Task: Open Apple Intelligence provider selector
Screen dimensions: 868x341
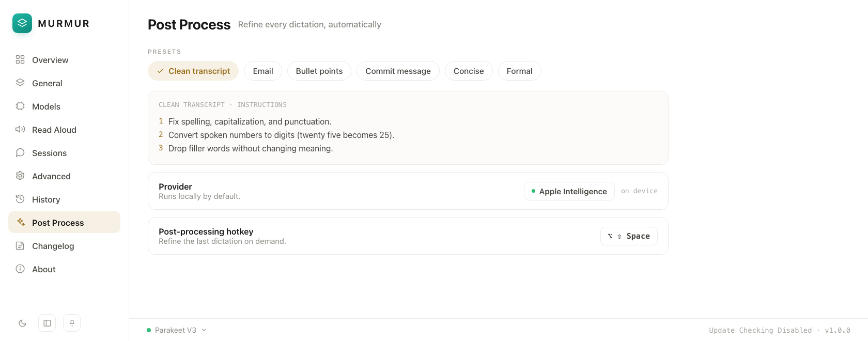Action: pos(569,191)
